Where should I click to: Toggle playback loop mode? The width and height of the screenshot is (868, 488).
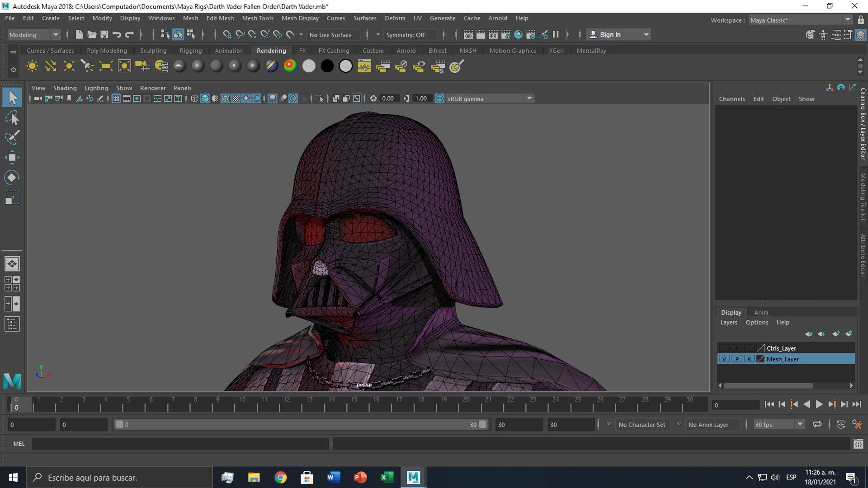click(817, 424)
